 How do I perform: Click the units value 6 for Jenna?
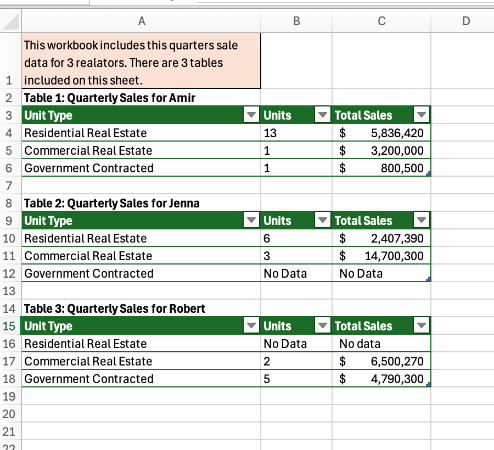(296, 238)
